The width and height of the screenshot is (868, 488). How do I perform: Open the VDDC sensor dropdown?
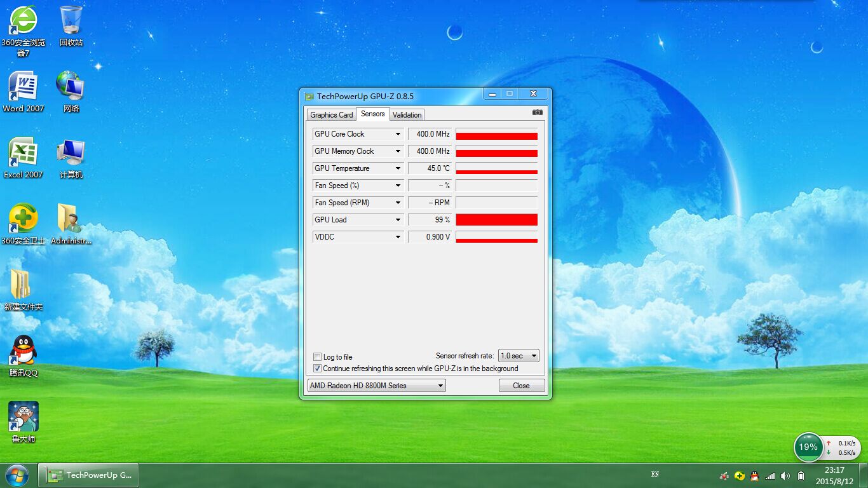coord(398,237)
